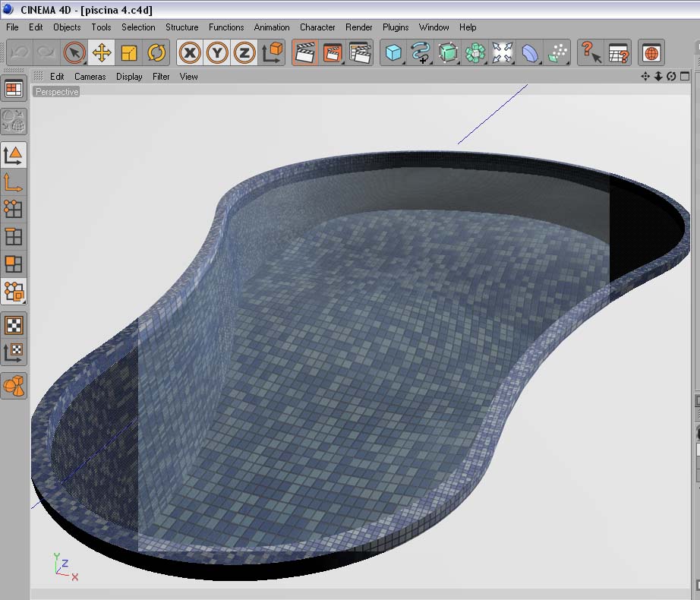
Task: Open the Edit menu in main menu bar
Action: coord(36,27)
